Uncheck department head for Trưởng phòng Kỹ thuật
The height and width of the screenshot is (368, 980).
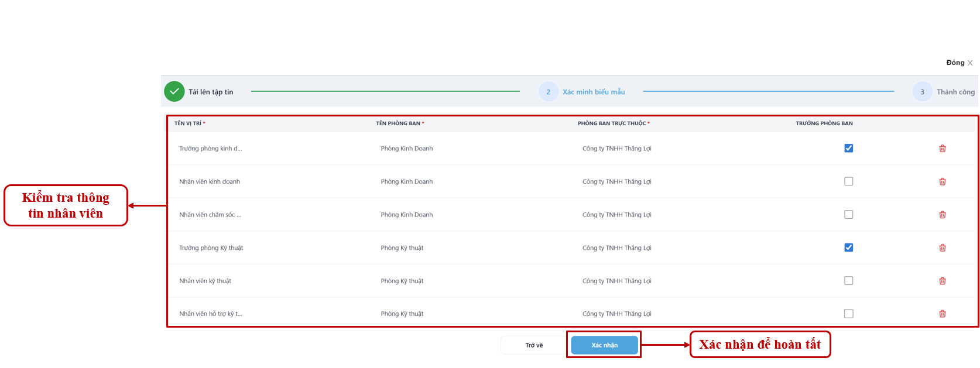pyautogui.click(x=848, y=248)
